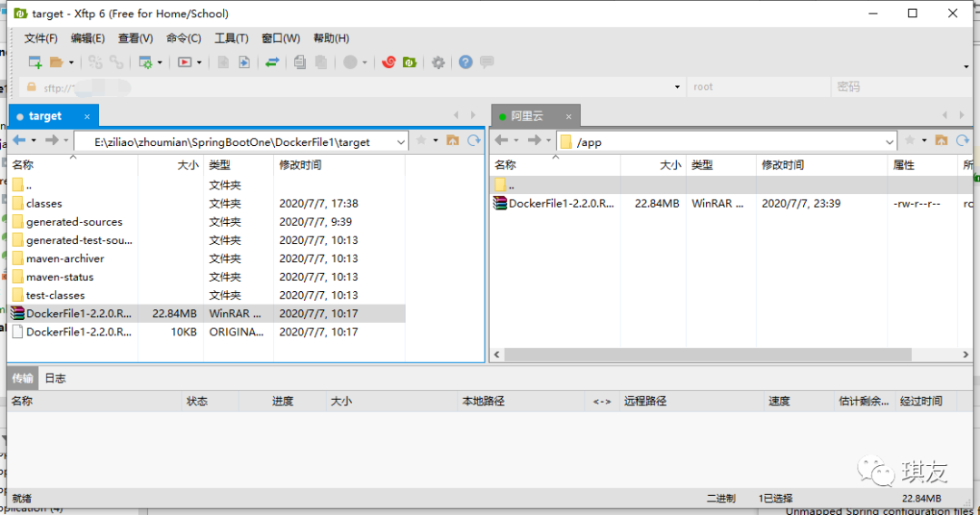Click the 密码 password field
The width and height of the screenshot is (980, 515).
click(900, 87)
